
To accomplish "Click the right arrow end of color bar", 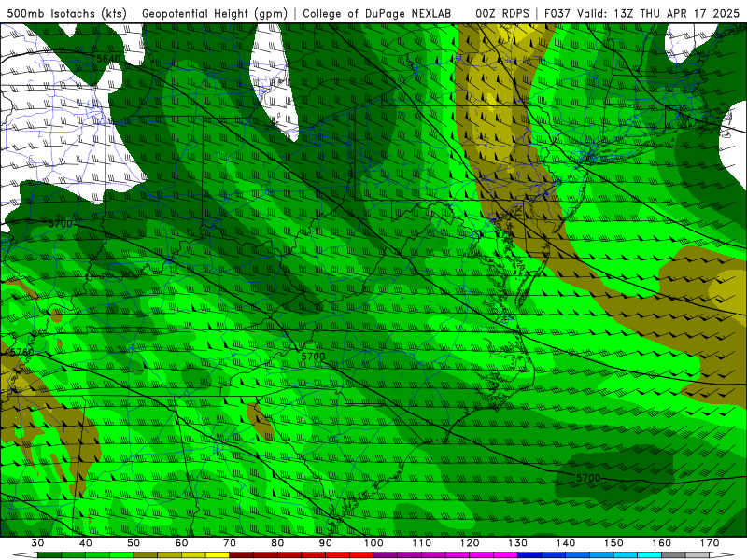I will 722,555.
